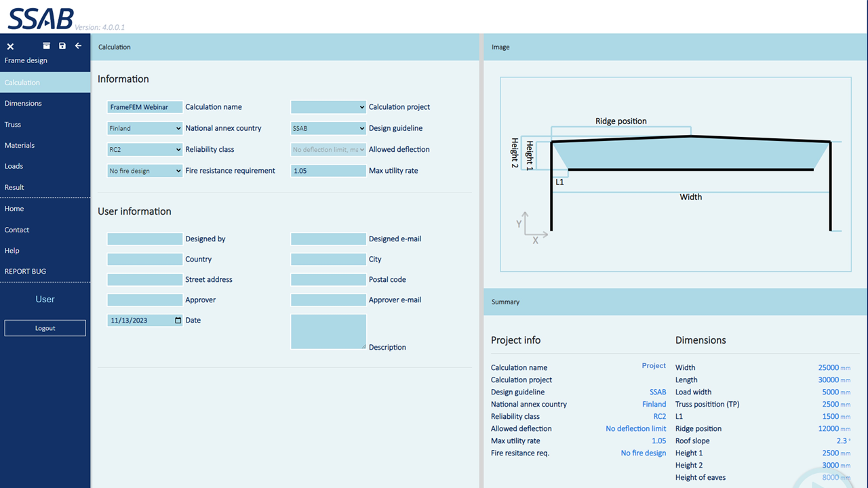Click the Postal code input field
This screenshot has height=488, width=868.
[328, 280]
